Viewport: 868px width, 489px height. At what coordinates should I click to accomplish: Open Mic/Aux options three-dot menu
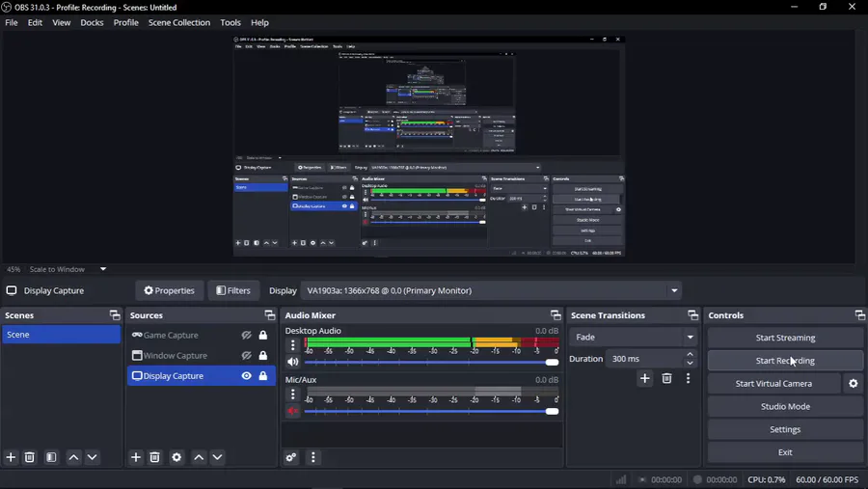[x=293, y=394]
